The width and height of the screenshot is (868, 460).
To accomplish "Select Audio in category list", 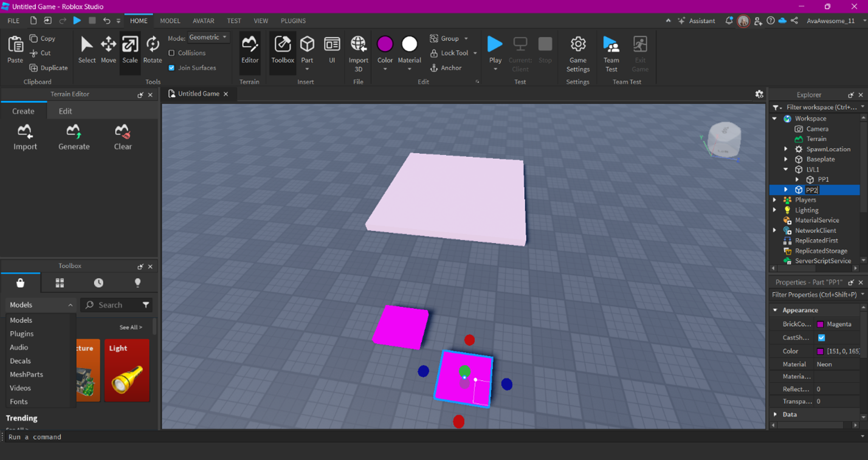I will click(x=19, y=348).
